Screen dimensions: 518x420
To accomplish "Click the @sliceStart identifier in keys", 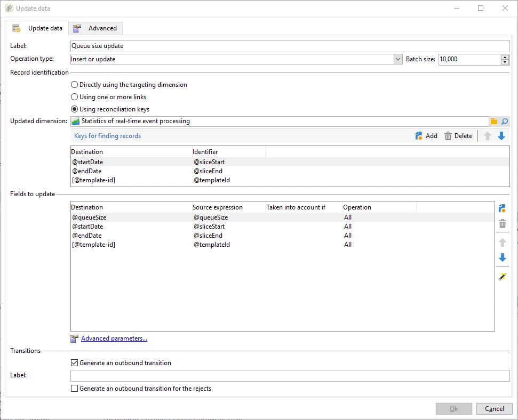I will (x=209, y=162).
